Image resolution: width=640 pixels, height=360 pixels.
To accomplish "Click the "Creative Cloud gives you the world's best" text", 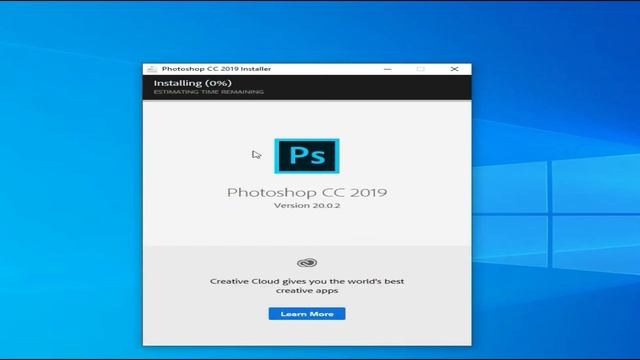I will coord(307,281).
